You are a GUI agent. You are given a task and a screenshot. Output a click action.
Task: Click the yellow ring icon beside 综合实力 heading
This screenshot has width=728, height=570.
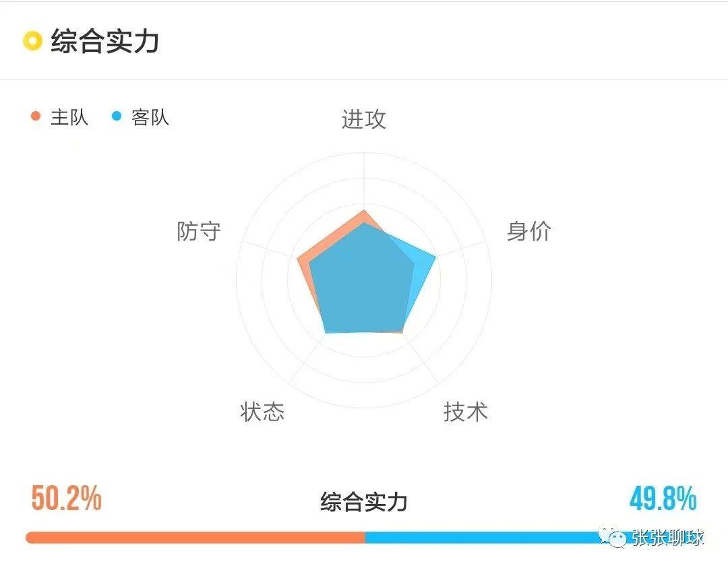(x=32, y=41)
